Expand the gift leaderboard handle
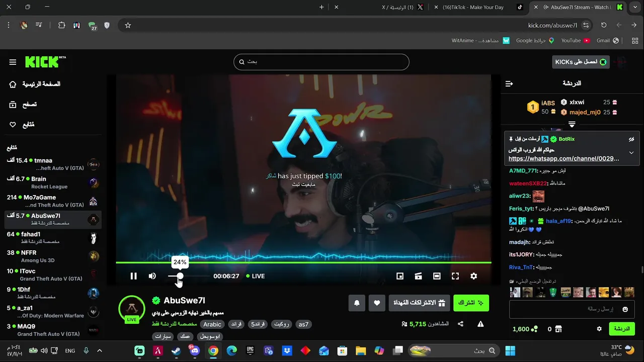Screen dimensions: 644x362 pyautogui.click(x=572, y=124)
